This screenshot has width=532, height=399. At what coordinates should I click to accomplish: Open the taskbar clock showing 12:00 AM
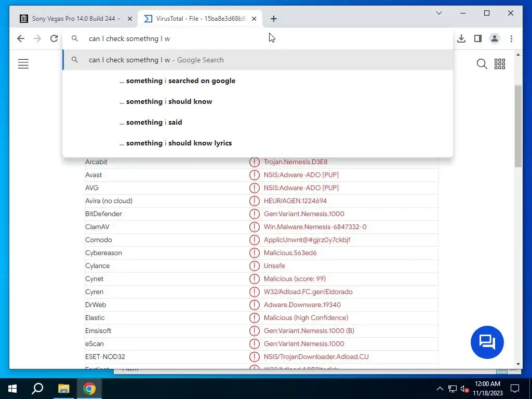pos(487,389)
